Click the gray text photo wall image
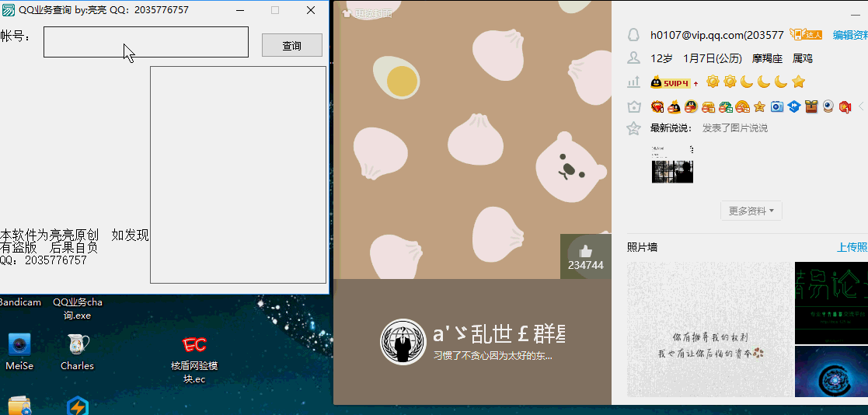The image size is (868, 415). tap(710, 330)
